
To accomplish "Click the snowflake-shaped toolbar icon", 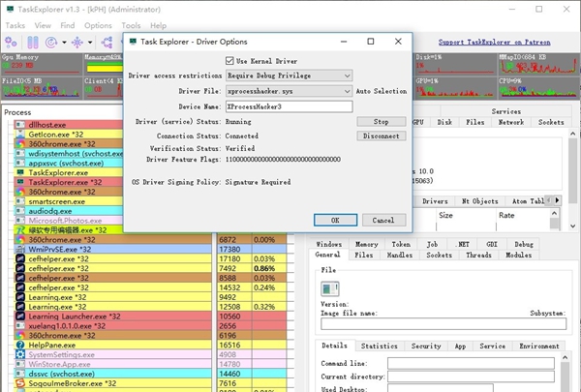I will (77, 43).
